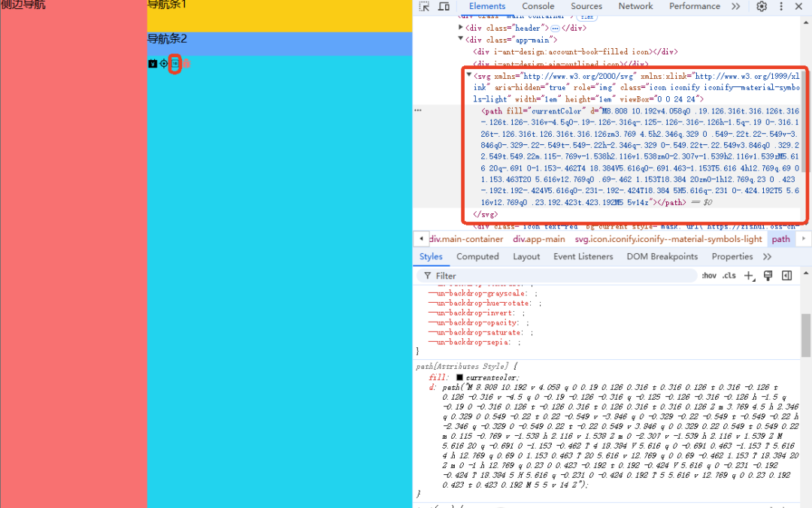Screen dimensions: 812x508
Task: Open DevTools settings gear
Action: [x=762, y=7]
